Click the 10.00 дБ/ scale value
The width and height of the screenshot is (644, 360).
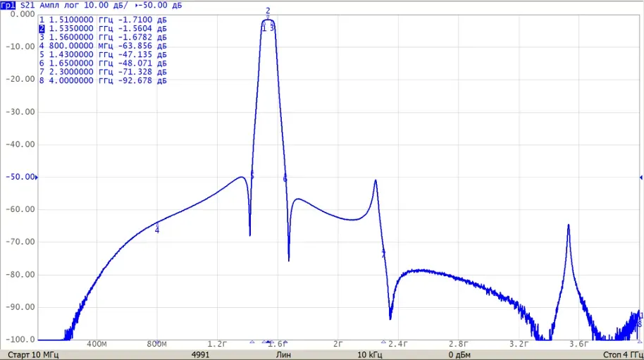106,6
